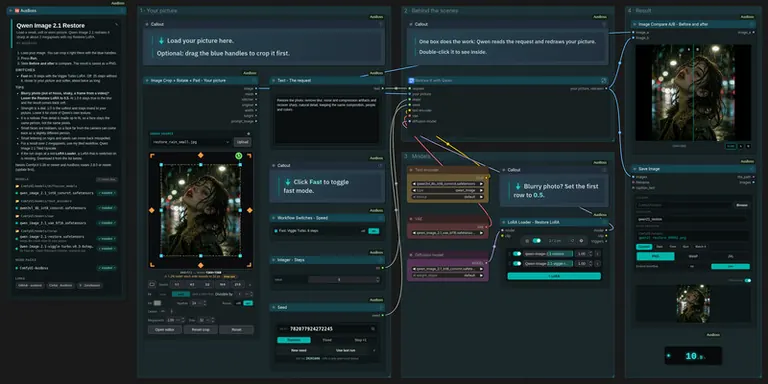Click the next arrow on the VAE file selector
This screenshot has width=768, height=384.
click(x=481, y=234)
